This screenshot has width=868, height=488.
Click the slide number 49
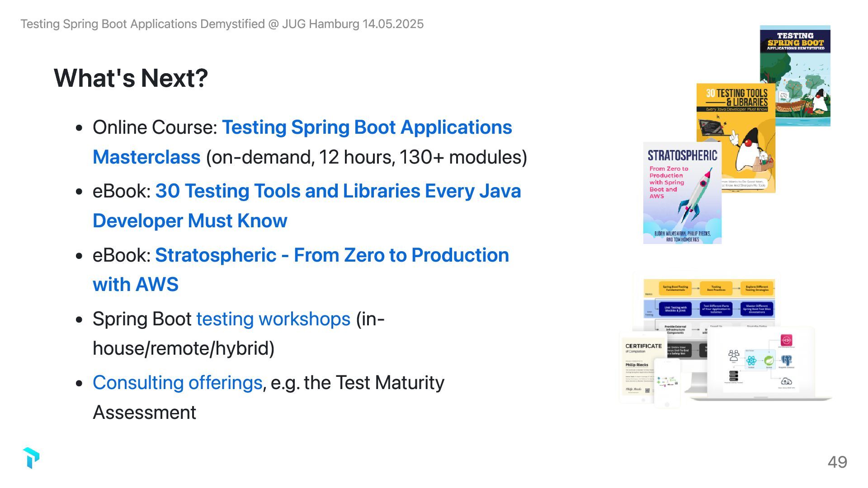click(837, 462)
